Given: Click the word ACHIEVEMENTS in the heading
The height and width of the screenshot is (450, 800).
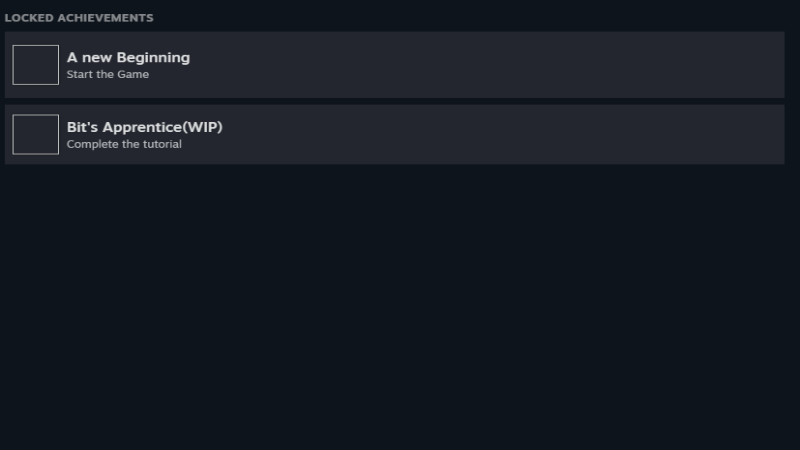Looking at the screenshot, I should coord(106,18).
